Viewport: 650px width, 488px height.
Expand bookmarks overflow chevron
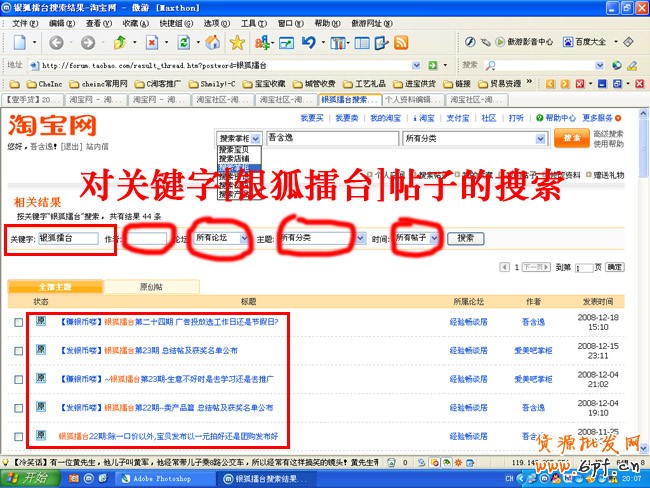click(529, 82)
